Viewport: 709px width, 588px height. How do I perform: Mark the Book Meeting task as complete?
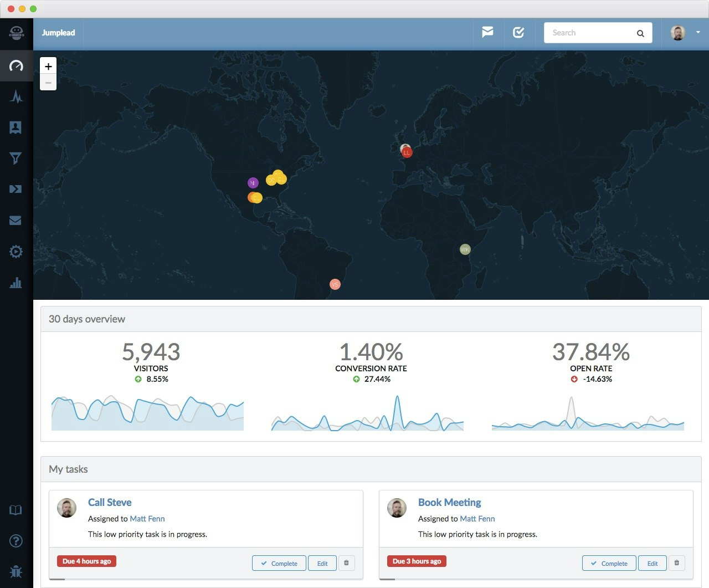coord(609,563)
